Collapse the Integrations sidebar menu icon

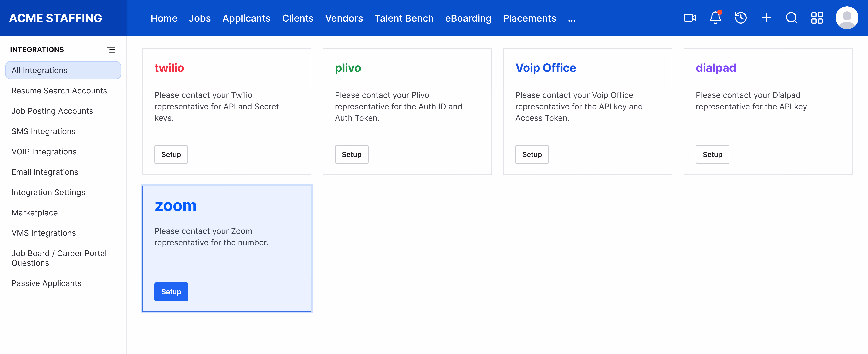tap(111, 50)
